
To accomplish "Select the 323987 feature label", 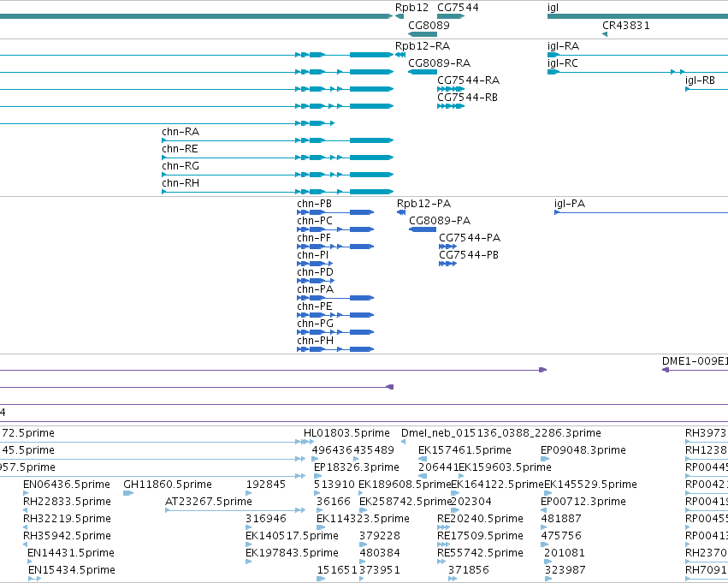I will (x=565, y=570).
